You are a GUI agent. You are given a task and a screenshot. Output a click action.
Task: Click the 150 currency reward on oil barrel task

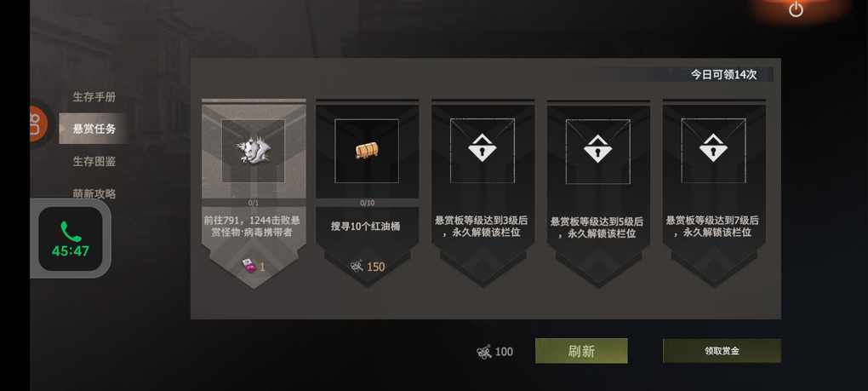(367, 267)
